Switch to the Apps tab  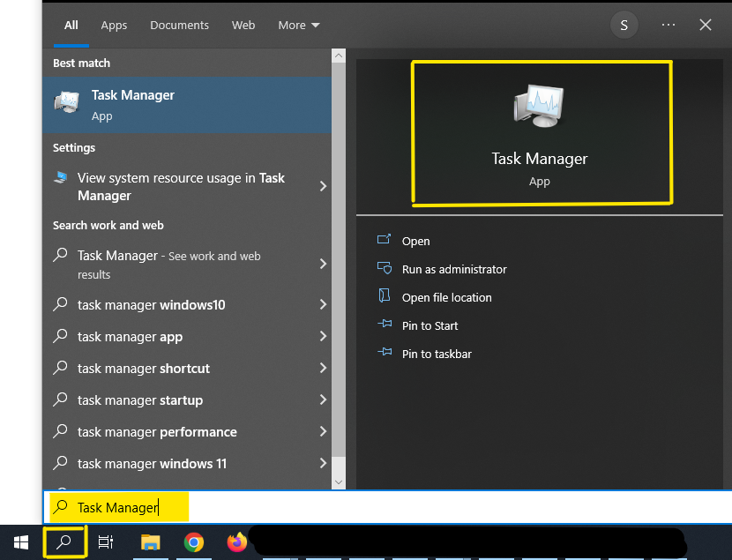click(114, 26)
